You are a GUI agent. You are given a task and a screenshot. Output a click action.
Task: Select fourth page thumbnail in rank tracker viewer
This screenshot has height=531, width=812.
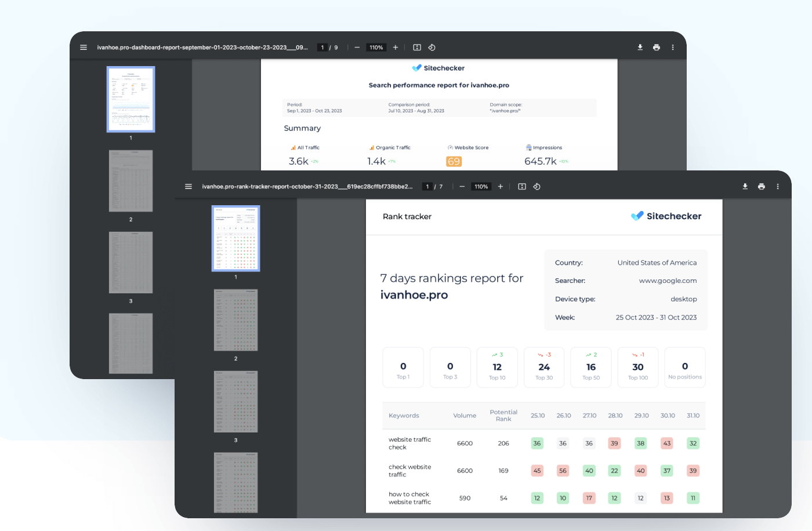[x=236, y=483]
